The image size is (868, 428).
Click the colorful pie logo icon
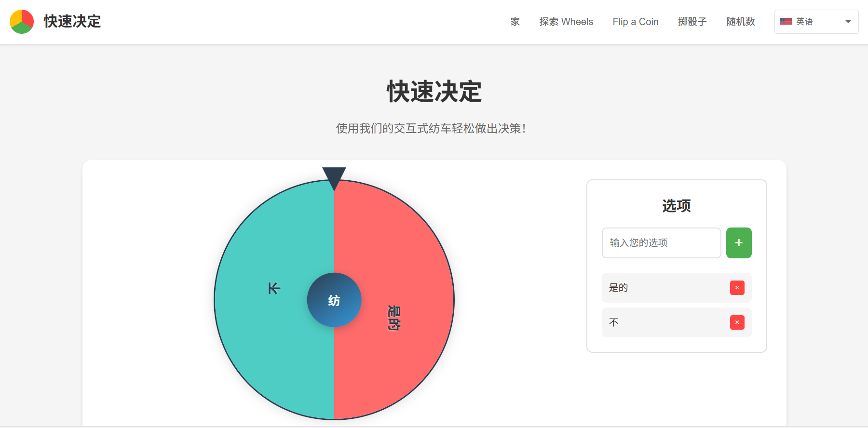pyautogui.click(x=22, y=22)
